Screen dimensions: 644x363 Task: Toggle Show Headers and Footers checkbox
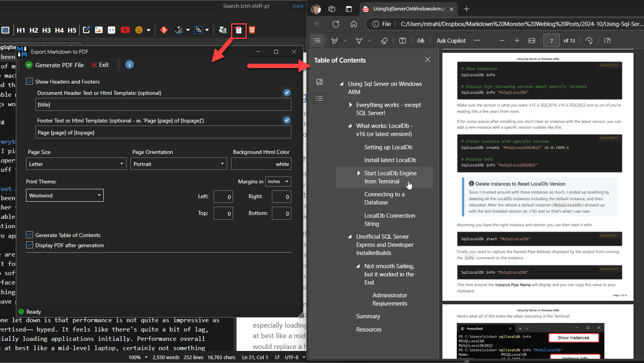pos(30,82)
